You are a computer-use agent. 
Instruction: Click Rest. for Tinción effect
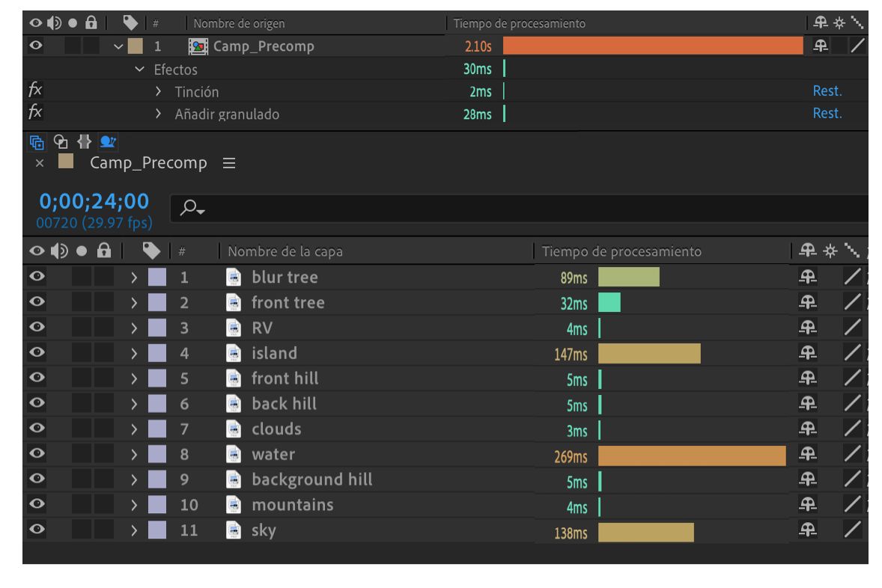827,91
